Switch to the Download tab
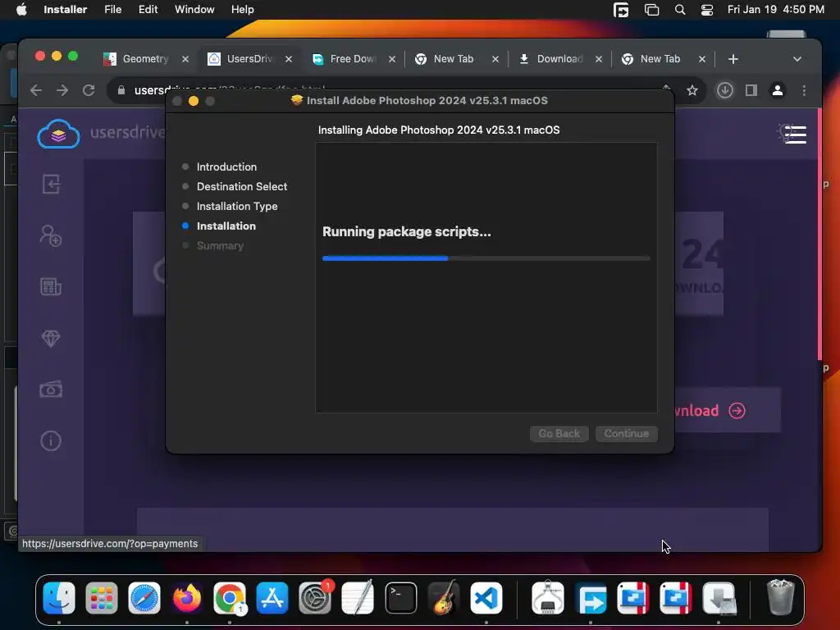This screenshot has width=840, height=630. (x=559, y=59)
